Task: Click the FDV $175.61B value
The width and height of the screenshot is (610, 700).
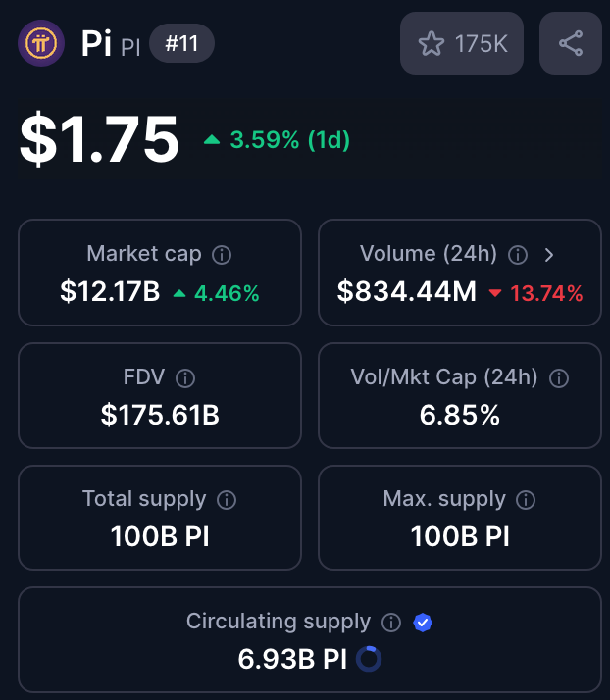Action: pyautogui.click(x=160, y=415)
